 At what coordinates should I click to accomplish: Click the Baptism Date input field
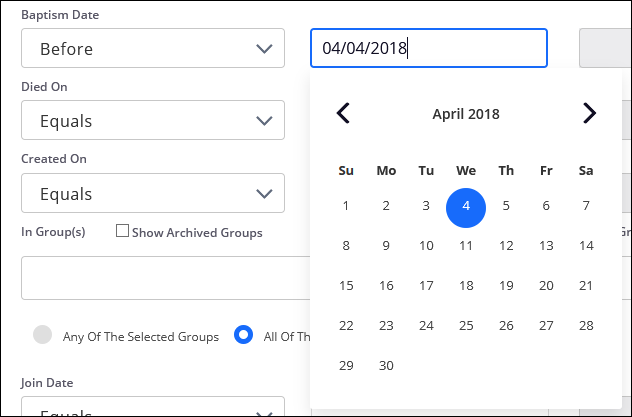pos(428,48)
